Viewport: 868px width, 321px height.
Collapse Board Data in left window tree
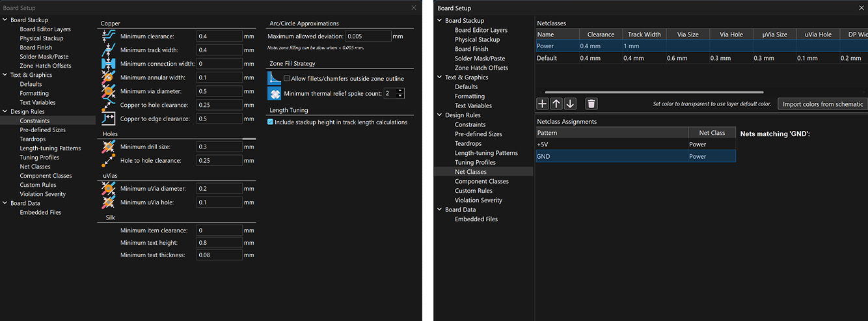[5, 203]
